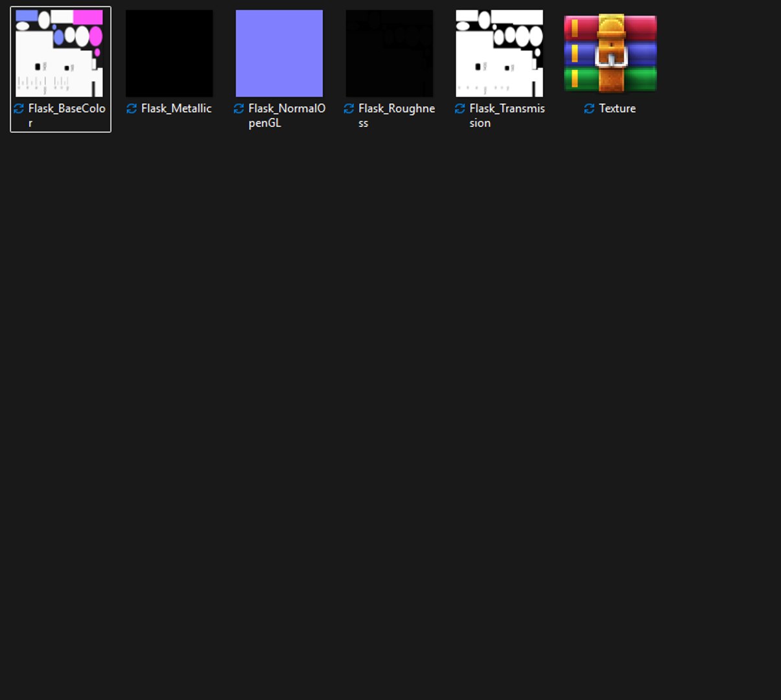Click the Flask_Roughness file name label
Viewport: 781px width, 700px height.
point(397,115)
